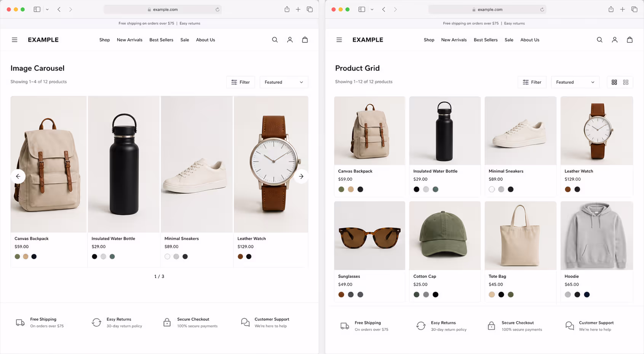Click Filter button on the Product Grid page
This screenshot has width=644, height=354.
click(x=532, y=82)
